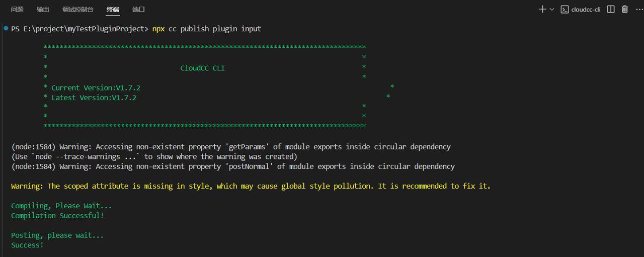Click the terminal shell icon beside cloudcc-cli
The image size is (644, 257).
coord(565,9)
